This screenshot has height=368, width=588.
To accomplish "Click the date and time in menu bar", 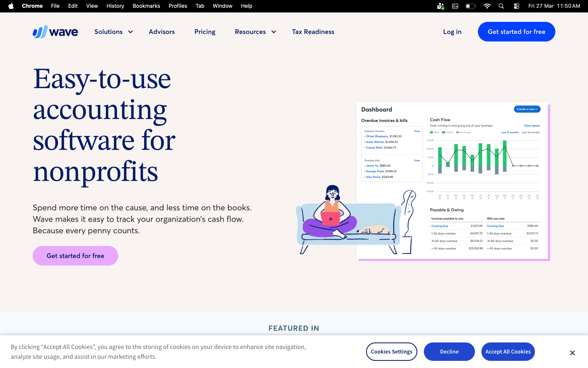I will 554,6.
